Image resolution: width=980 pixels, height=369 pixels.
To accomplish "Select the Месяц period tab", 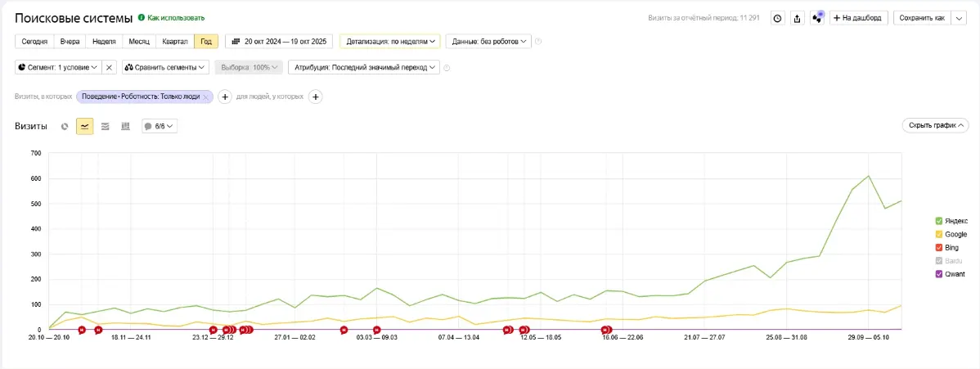I will click(x=139, y=41).
